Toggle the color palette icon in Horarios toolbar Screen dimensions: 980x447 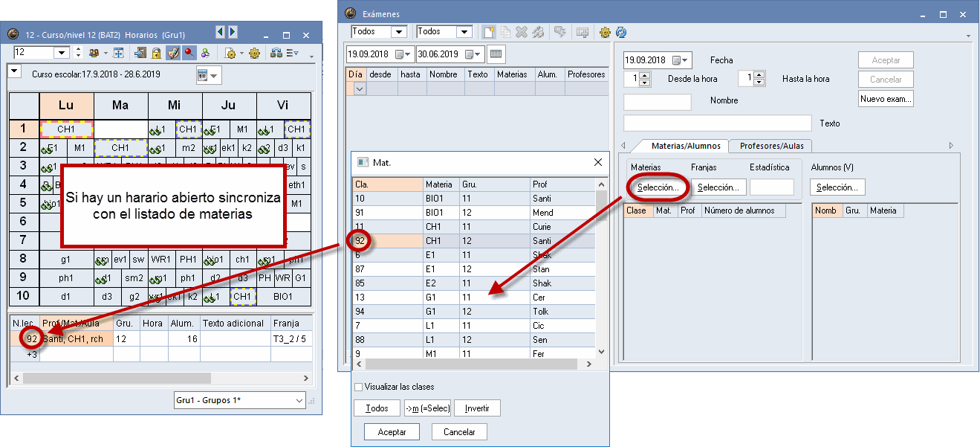pyautogui.click(x=172, y=53)
